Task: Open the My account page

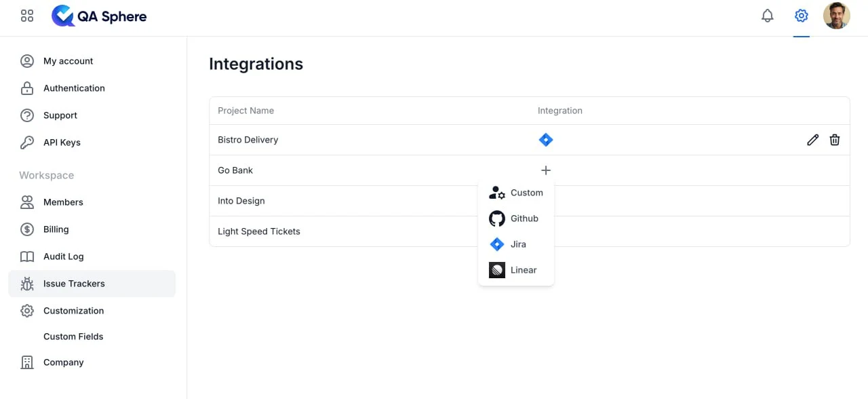Action: coord(68,61)
